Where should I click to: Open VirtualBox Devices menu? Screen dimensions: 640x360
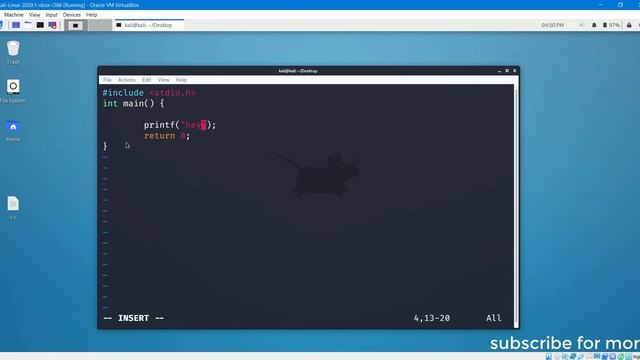pyautogui.click(x=71, y=15)
